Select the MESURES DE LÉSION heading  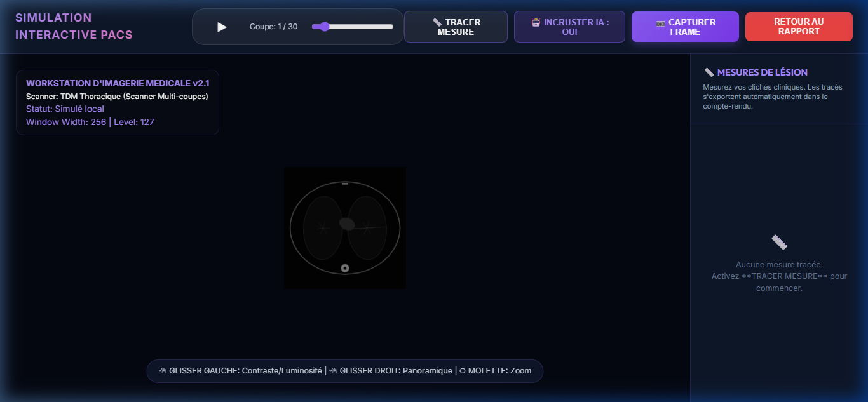(762, 72)
